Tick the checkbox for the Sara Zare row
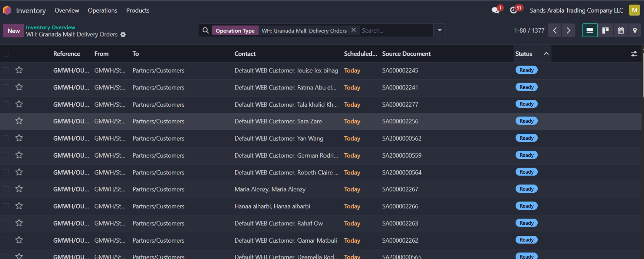The height and width of the screenshot is (259, 644). tap(6, 121)
